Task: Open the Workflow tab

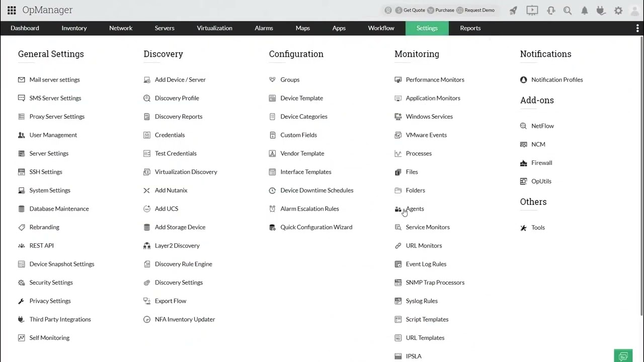Action: [381, 28]
